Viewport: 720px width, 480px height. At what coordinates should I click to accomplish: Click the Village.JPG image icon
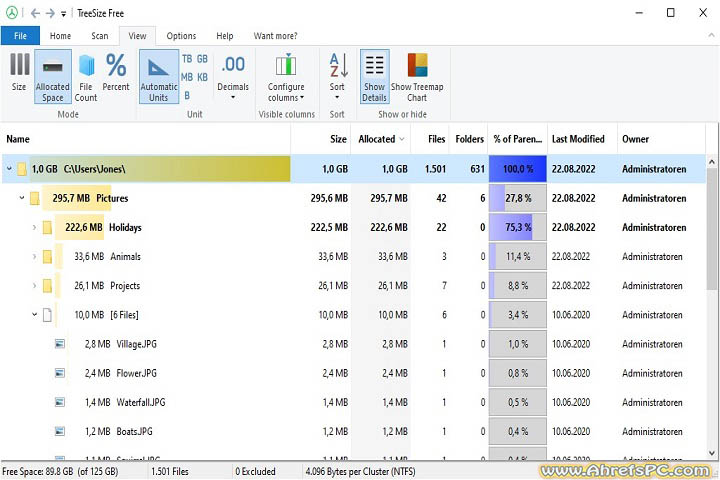coord(60,344)
